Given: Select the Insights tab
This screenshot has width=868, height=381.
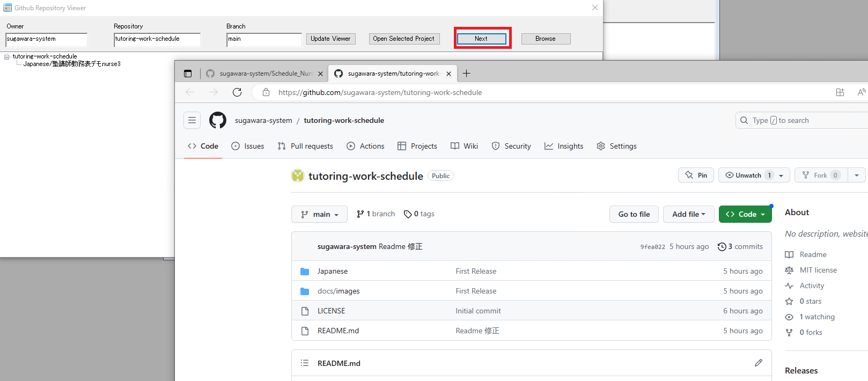Looking at the screenshot, I should (x=564, y=146).
